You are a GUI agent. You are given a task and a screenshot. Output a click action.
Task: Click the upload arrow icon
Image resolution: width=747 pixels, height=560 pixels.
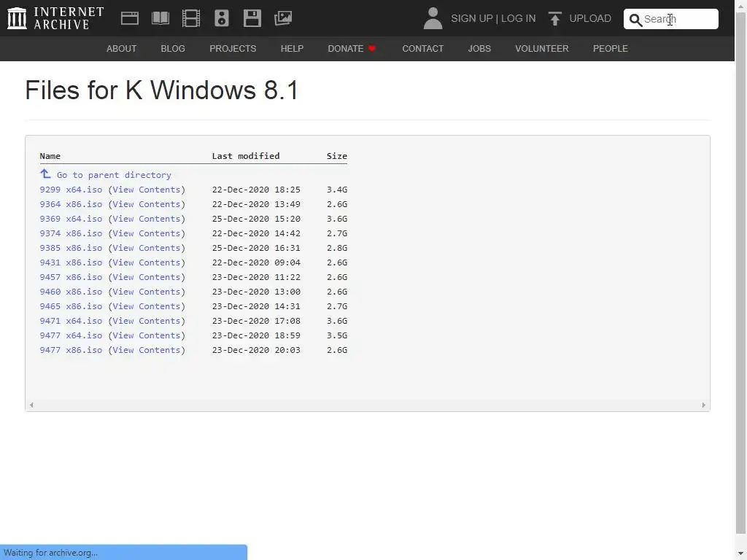pos(554,18)
